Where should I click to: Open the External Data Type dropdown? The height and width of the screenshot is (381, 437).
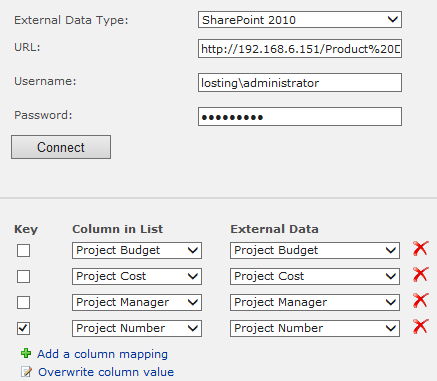(300, 20)
